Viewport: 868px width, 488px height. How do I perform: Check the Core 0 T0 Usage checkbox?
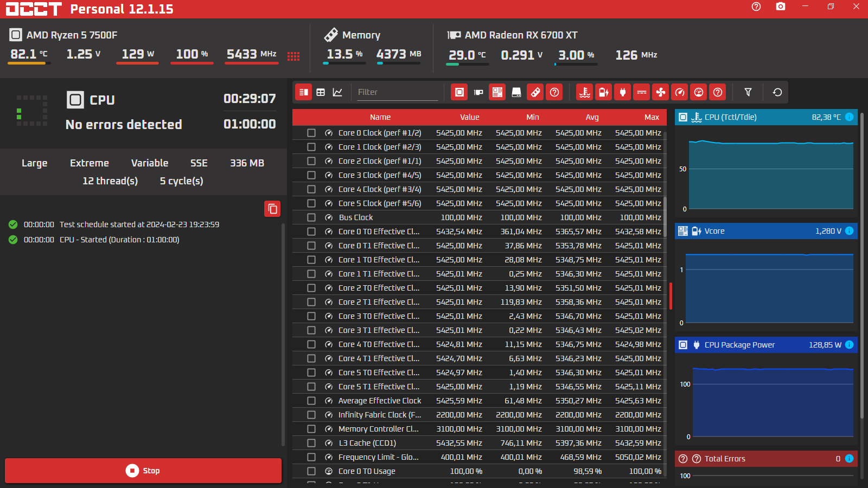point(311,471)
